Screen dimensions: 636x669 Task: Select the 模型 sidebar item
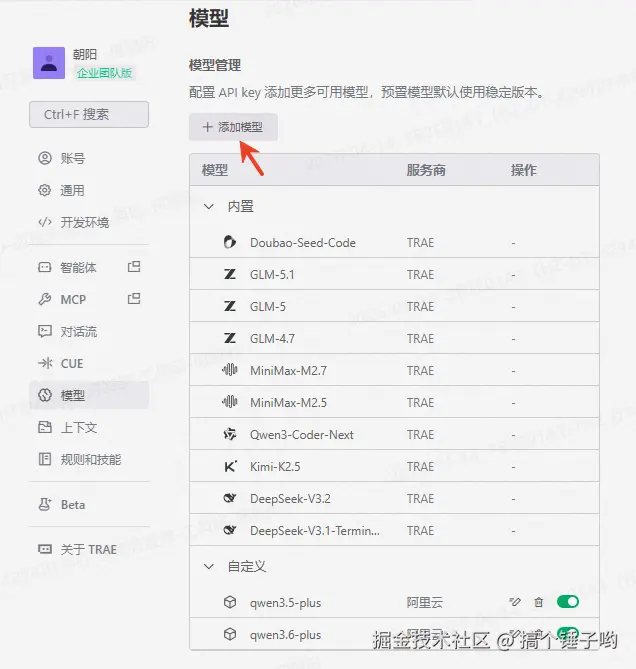click(x=89, y=395)
